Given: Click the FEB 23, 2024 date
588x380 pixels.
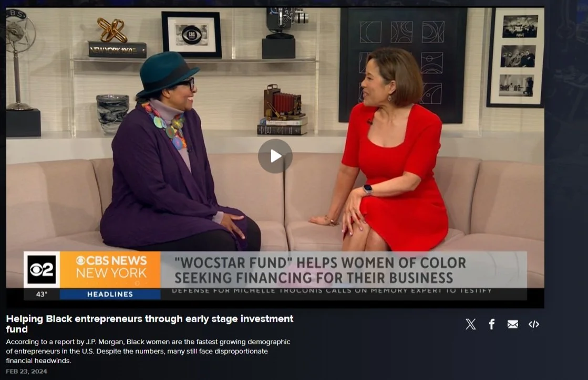Looking at the screenshot, I should pyautogui.click(x=26, y=372).
